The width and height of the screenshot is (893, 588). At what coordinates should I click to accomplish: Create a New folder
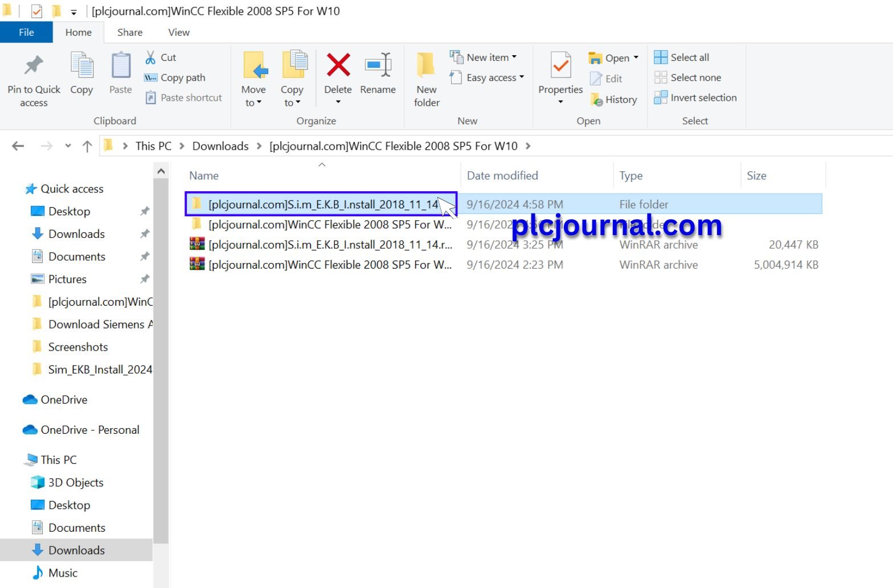click(427, 79)
